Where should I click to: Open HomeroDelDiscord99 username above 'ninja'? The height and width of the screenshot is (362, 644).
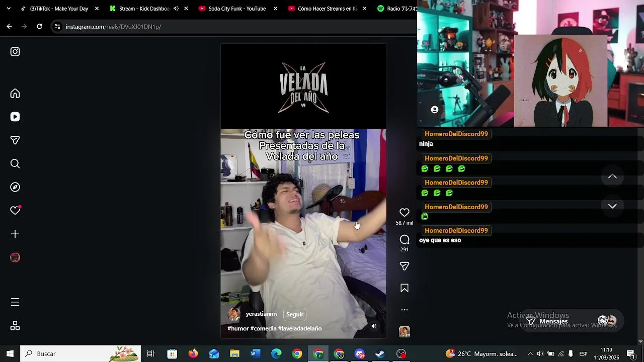[456, 134]
